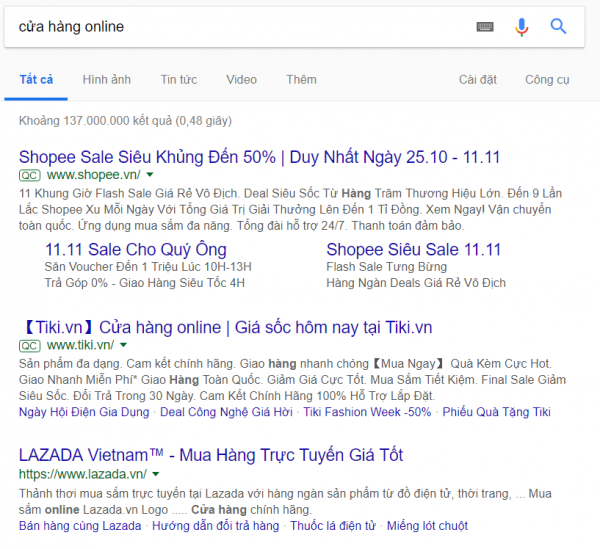Click the QC badge beside www.tiki.vn/
Screen dimensions: 600x549
pos(30,345)
